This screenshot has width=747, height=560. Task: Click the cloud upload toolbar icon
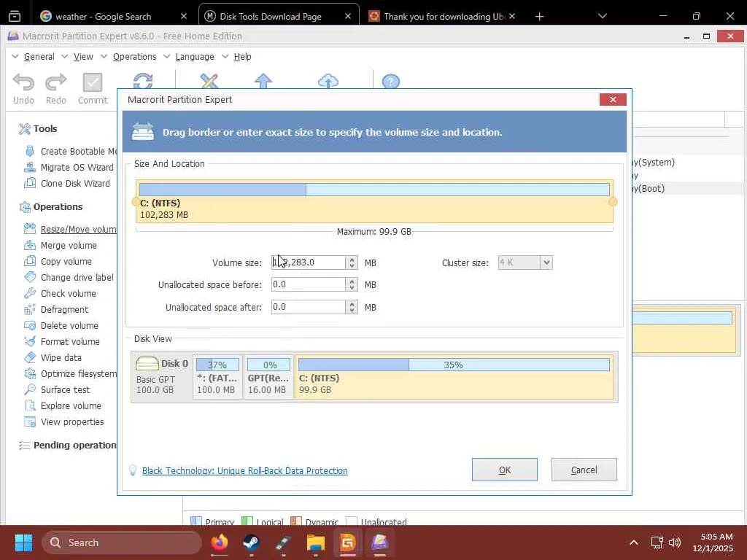pos(328,81)
